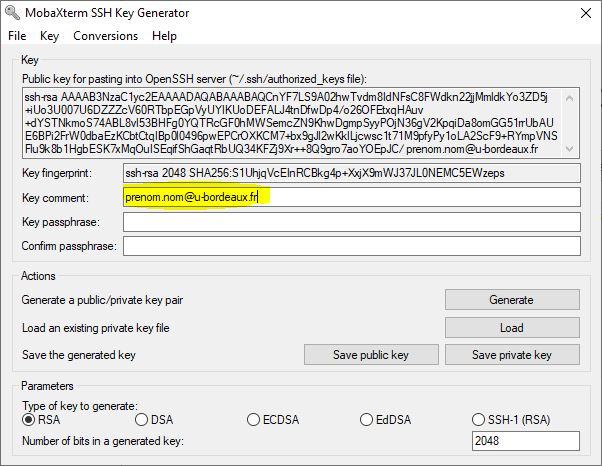Viewport: 602px width, 466px height.
Task: Open the Conversions menu
Action: (x=106, y=36)
